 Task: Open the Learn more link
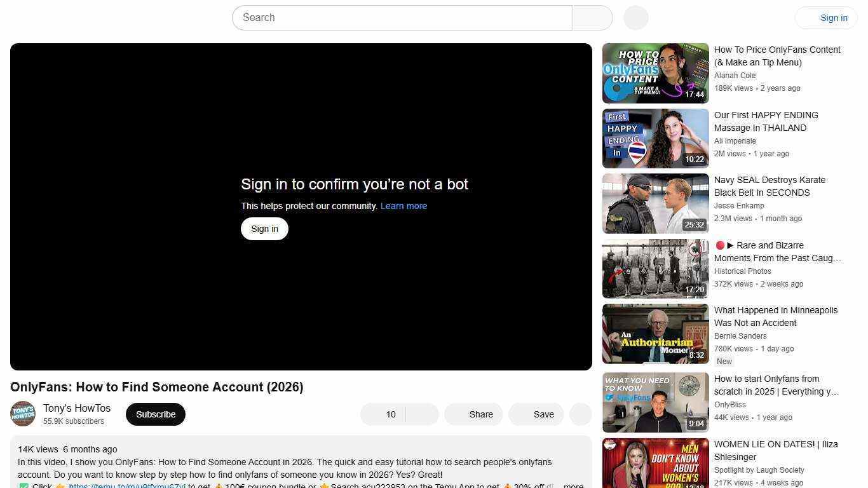click(x=403, y=205)
